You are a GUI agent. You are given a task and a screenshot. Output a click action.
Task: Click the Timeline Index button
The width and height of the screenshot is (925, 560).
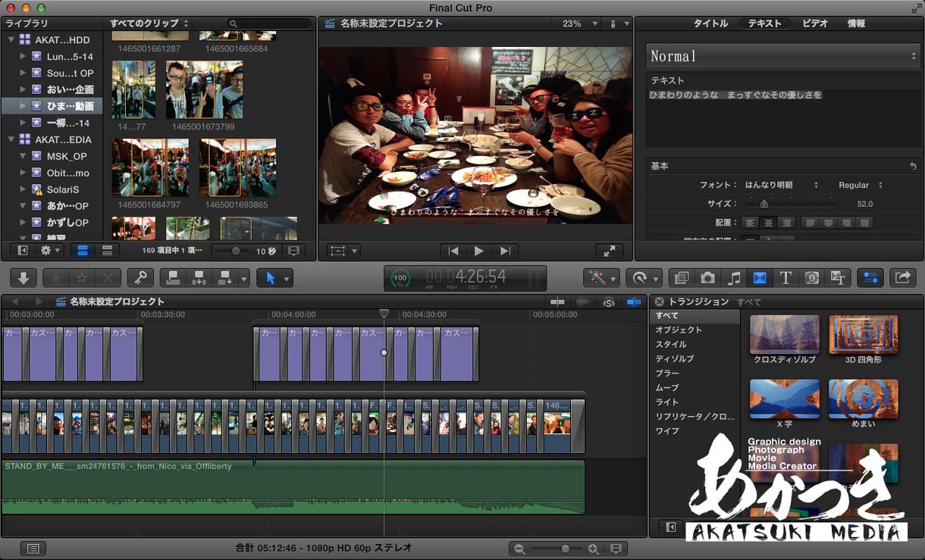(x=32, y=548)
